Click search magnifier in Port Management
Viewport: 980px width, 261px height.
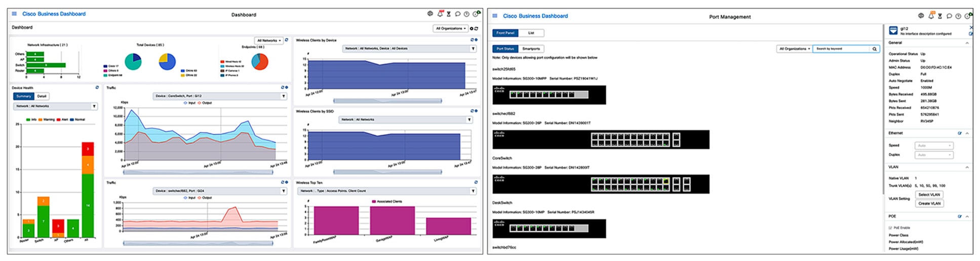click(x=874, y=49)
